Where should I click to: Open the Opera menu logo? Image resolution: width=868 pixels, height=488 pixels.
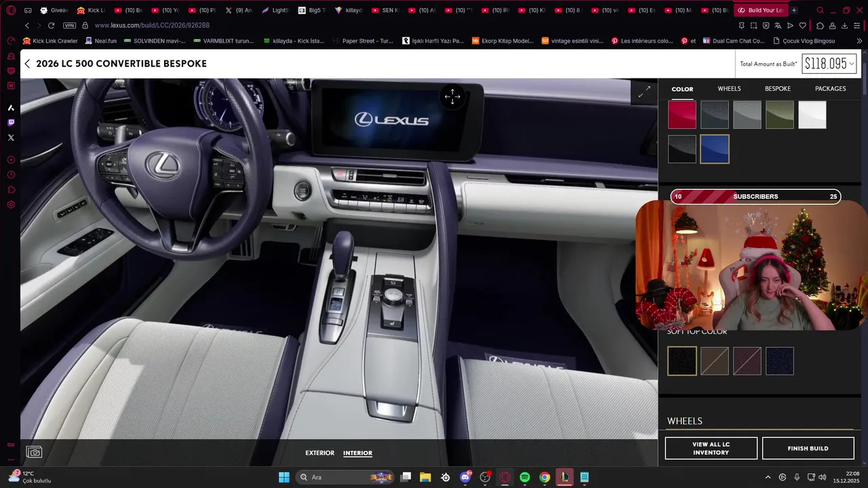tap(11, 10)
